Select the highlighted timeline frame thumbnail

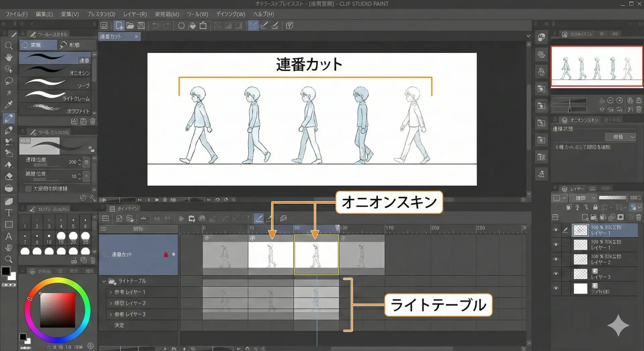pos(316,255)
